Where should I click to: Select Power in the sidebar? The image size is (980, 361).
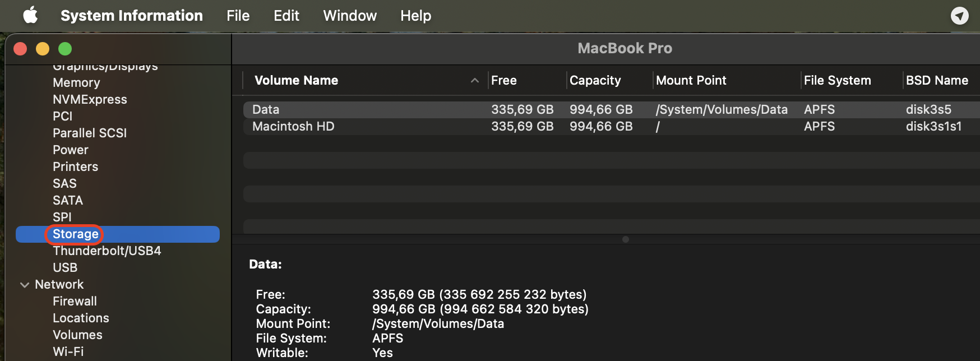click(x=71, y=150)
